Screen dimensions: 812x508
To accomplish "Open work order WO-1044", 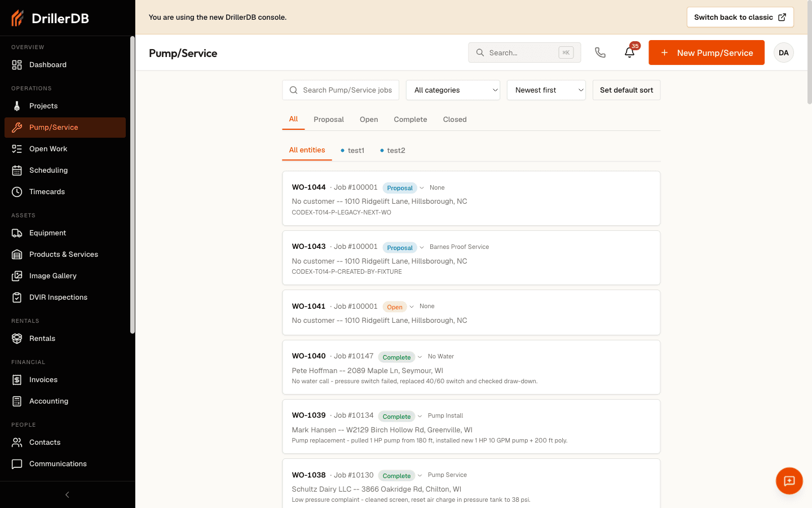I will (x=471, y=199).
